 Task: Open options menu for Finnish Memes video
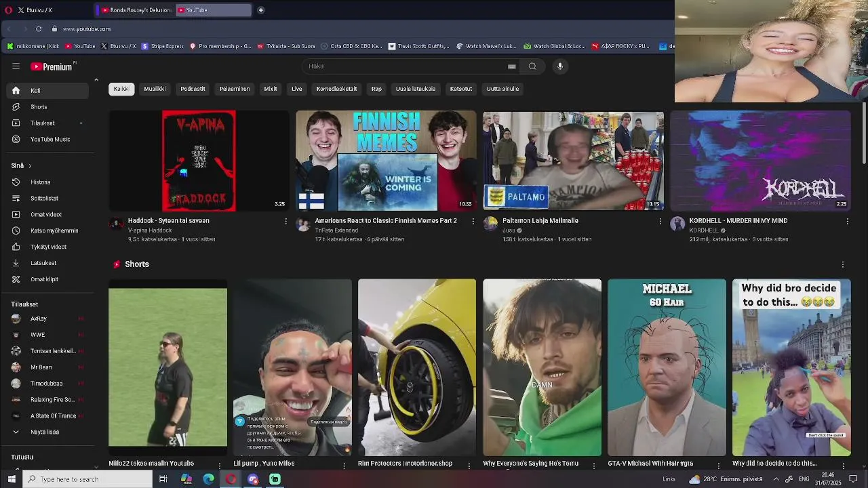[x=473, y=221]
